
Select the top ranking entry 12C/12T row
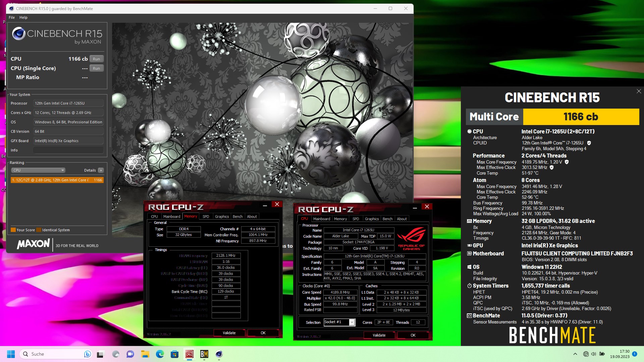coord(57,180)
